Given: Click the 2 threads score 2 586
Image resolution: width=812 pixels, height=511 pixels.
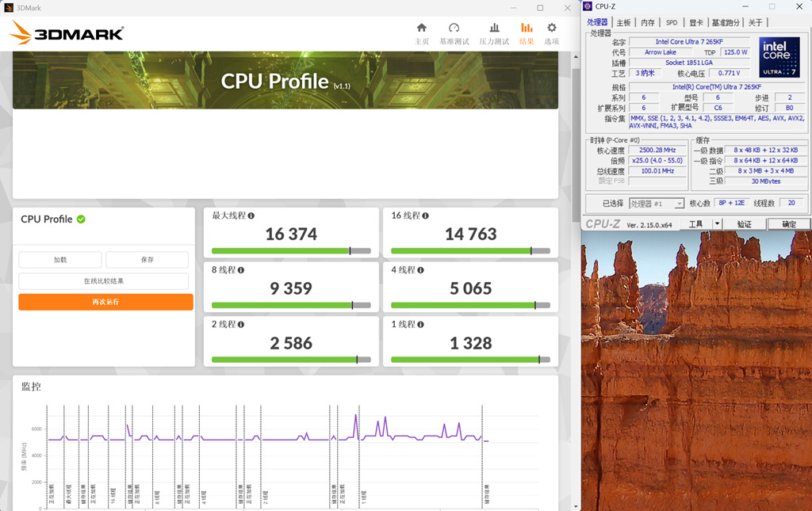Looking at the screenshot, I should [291, 343].
